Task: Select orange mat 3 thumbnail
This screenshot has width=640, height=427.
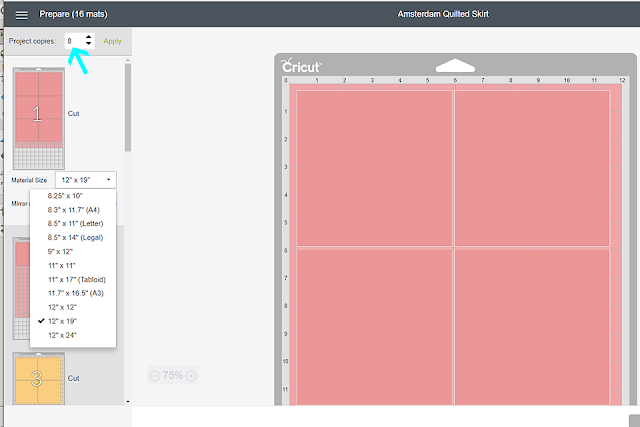Action: pos(38,379)
